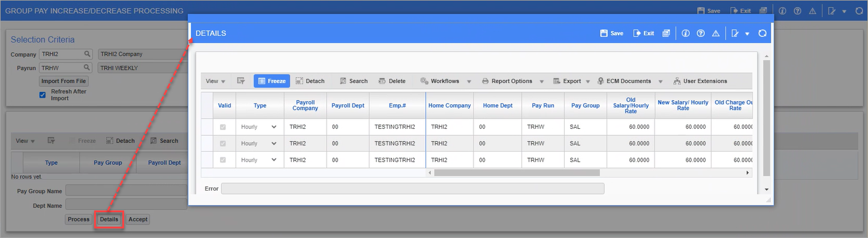Open User Extensions in the Details toolbar
Viewport: 868px width, 238px height.
(x=700, y=81)
